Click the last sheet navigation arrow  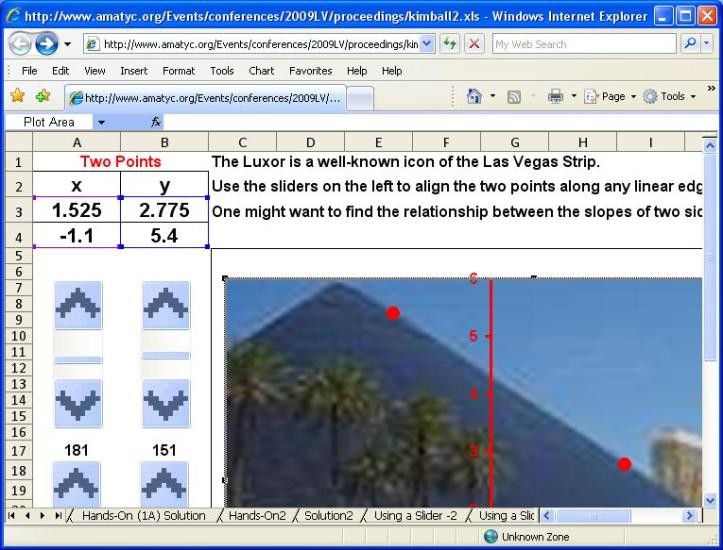click(x=58, y=515)
